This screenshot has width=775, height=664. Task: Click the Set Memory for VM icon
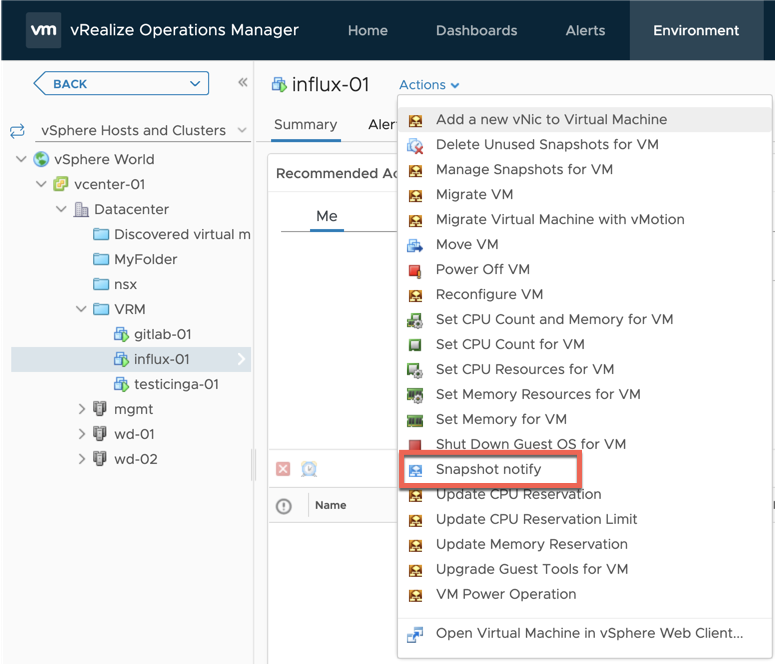[415, 420]
